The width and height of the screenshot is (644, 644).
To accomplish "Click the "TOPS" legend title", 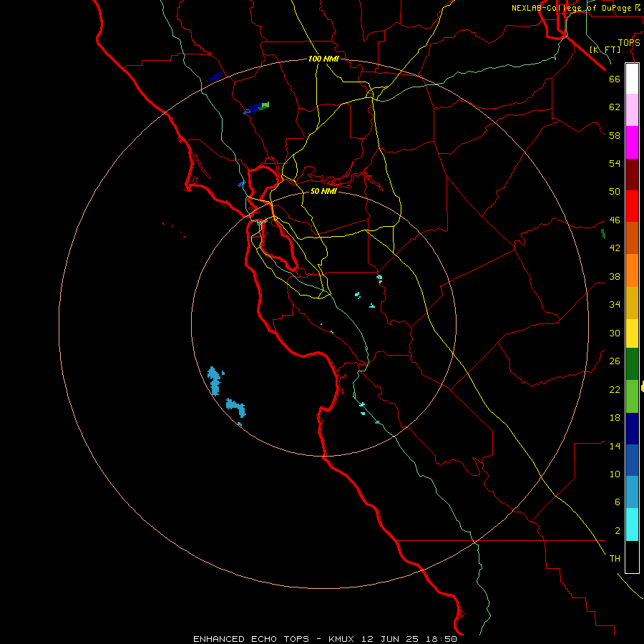I will pyautogui.click(x=629, y=42).
